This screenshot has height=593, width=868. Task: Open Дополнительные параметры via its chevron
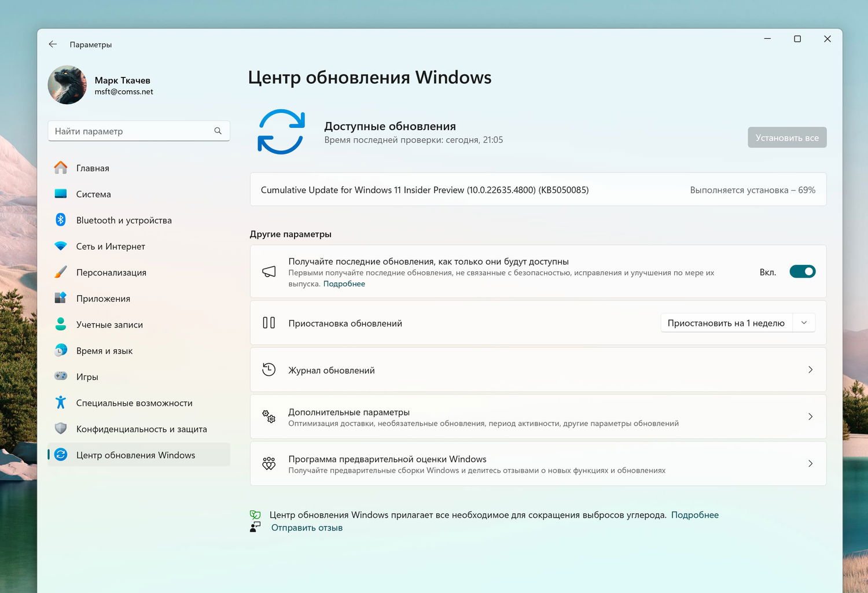point(810,417)
